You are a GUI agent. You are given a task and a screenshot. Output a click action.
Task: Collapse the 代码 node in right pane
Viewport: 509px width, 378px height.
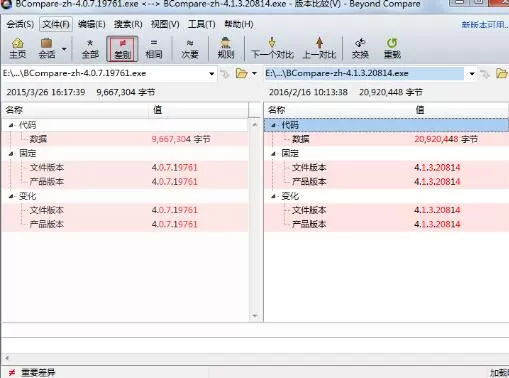tap(273, 125)
